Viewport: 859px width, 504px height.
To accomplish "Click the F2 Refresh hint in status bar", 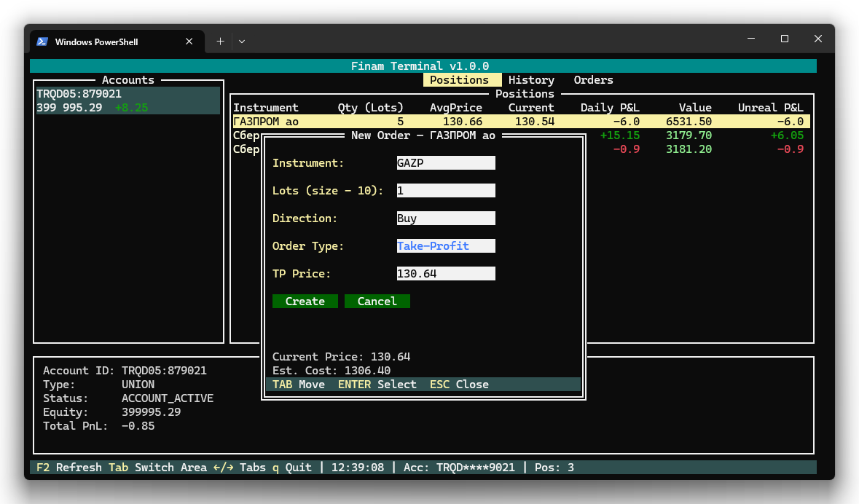I will point(69,468).
